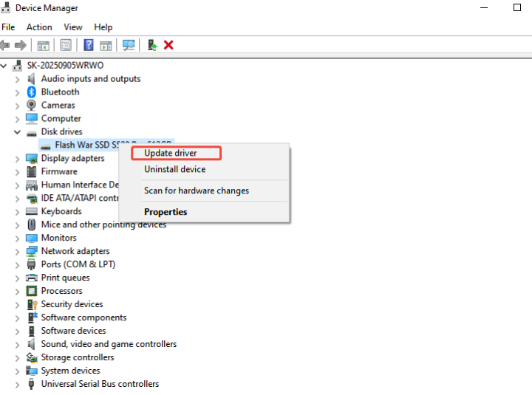The height and width of the screenshot is (395, 532).
Task: Open the Help menu
Action: [x=103, y=27]
